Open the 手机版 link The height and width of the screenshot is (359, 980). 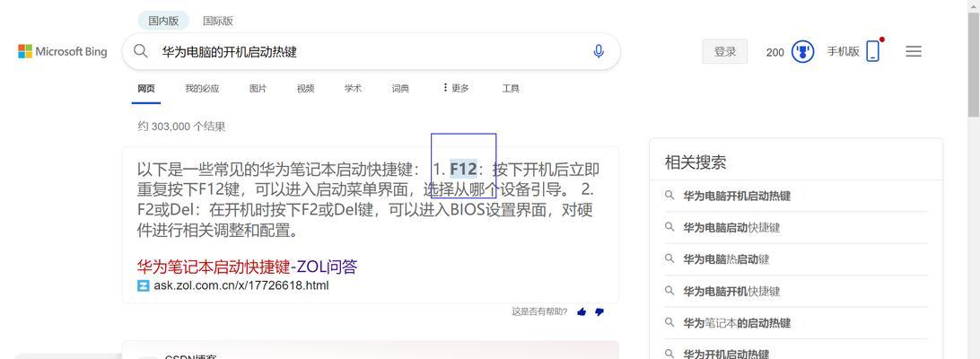pos(843,52)
